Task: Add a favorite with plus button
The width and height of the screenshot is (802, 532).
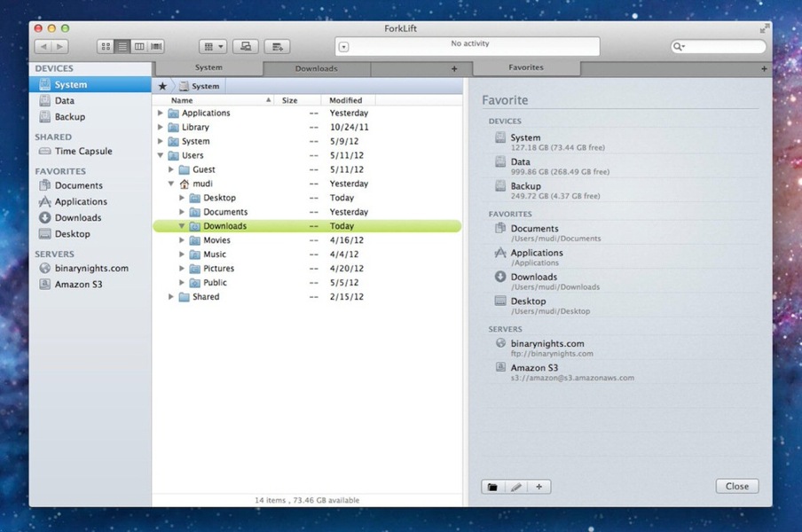Action: click(x=539, y=487)
